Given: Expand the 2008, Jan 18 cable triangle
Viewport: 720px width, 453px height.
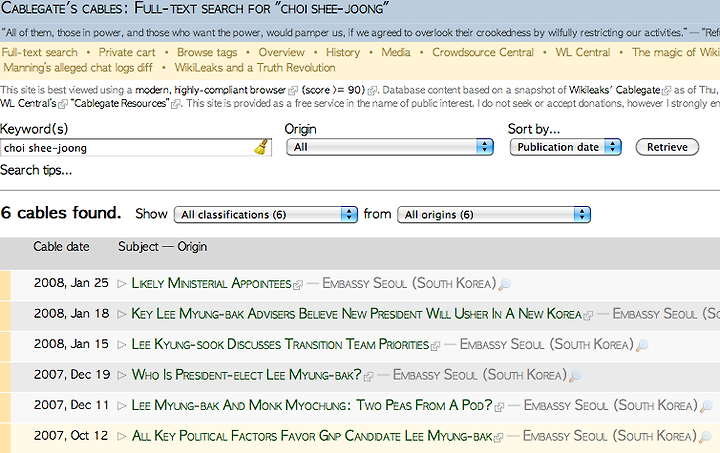Looking at the screenshot, I should tap(121, 314).
